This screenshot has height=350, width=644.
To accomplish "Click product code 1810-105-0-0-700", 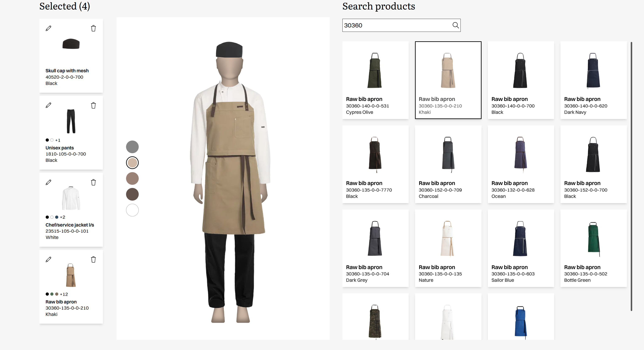I will 66,154.
